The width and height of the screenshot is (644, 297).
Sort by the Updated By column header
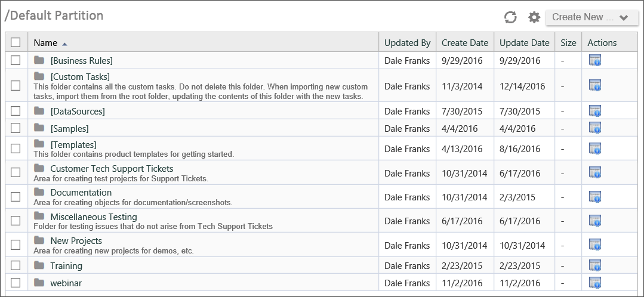407,42
